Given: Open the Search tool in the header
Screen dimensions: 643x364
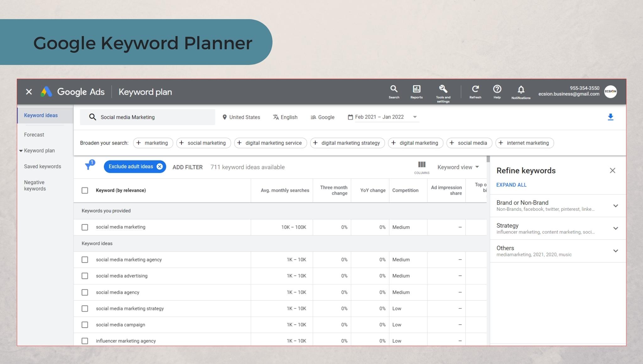Looking at the screenshot, I should coord(394,92).
